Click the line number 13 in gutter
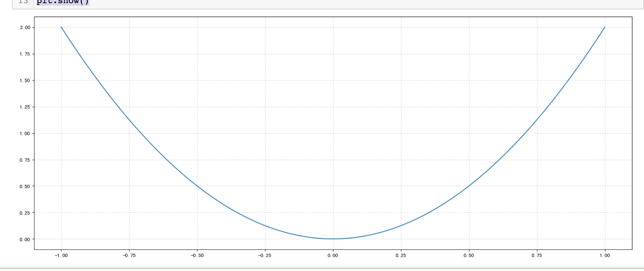644x271 pixels. (x=23, y=2)
